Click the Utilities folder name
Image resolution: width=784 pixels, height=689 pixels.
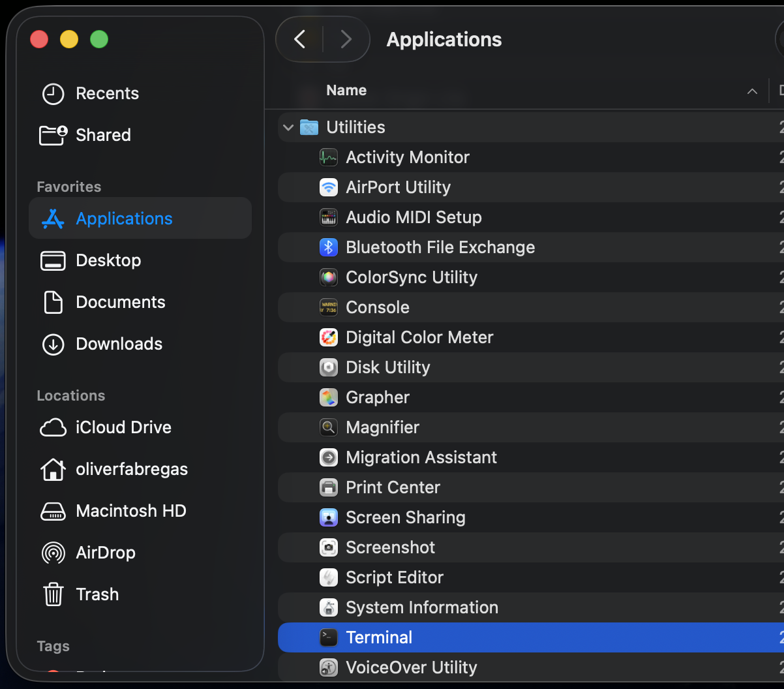pos(356,127)
